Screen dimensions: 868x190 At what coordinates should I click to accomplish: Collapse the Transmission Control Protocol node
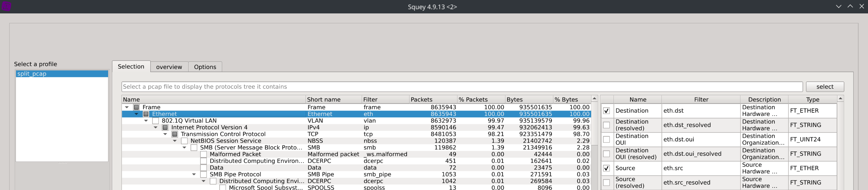pos(165,134)
